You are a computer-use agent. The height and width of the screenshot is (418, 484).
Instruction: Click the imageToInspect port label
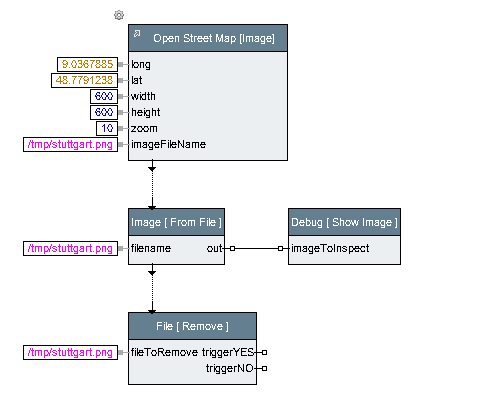[x=330, y=248]
